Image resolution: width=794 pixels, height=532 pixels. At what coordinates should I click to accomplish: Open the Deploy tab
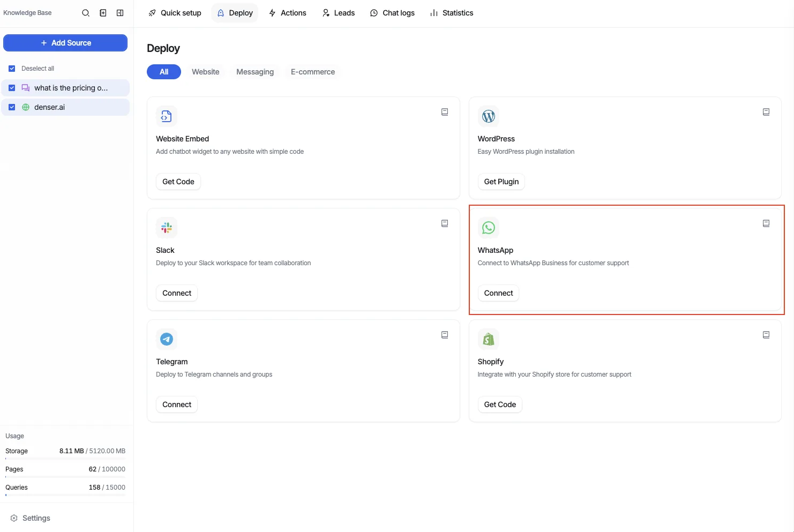[x=235, y=13]
